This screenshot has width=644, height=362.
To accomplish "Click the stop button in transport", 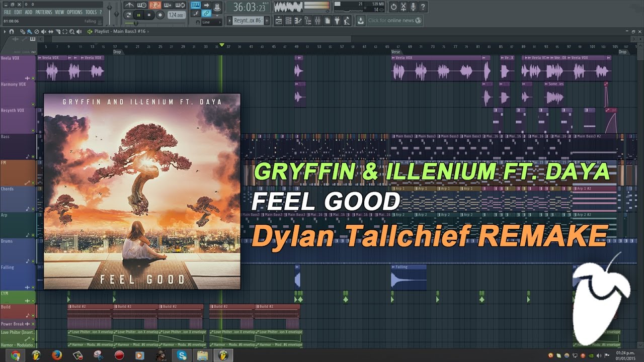I will coord(149,15).
